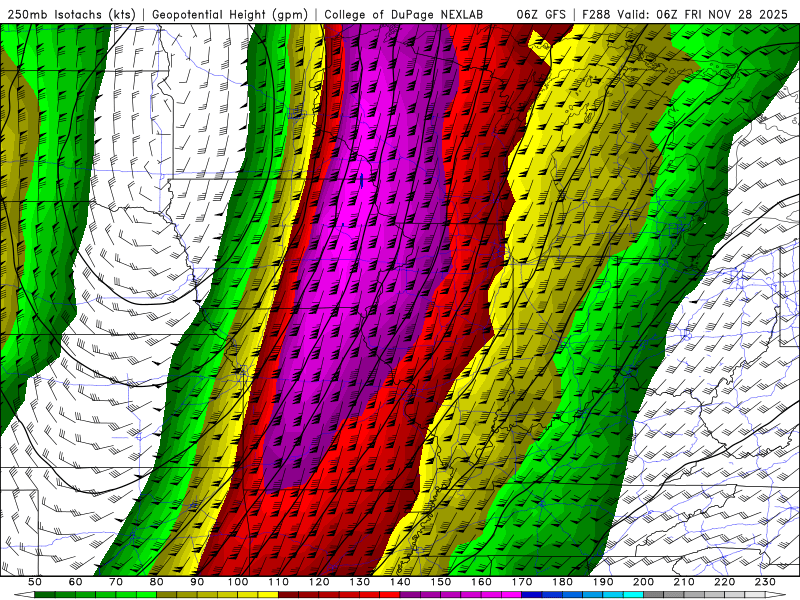800x600 pixels.
Task: Click the 90 label on the color scale
Action: click(197, 582)
